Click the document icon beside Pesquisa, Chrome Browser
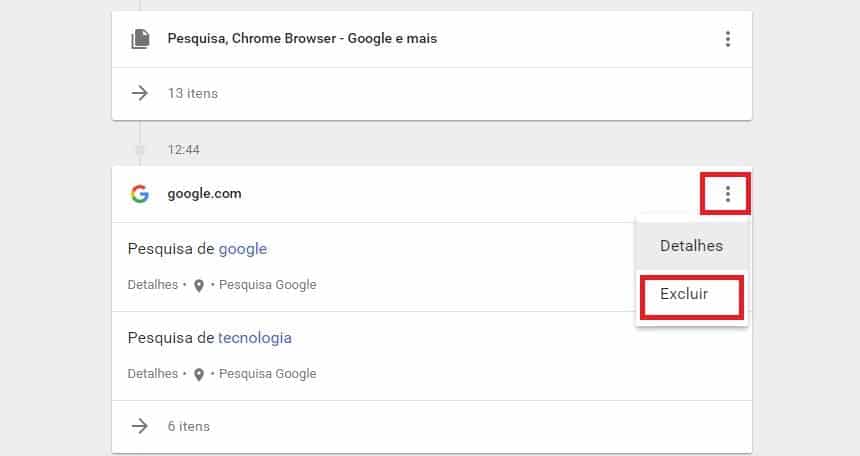The height and width of the screenshot is (456, 860). (140, 39)
